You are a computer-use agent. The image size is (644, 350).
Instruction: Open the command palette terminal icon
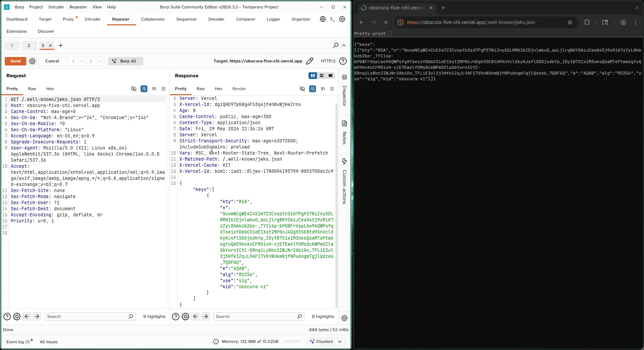tap(332, 19)
